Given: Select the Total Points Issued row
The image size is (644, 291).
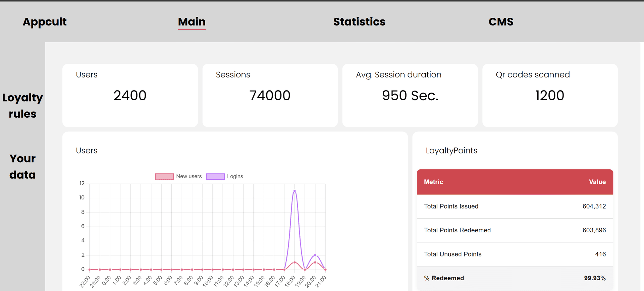Looking at the screenshot, I should [515, 207].
